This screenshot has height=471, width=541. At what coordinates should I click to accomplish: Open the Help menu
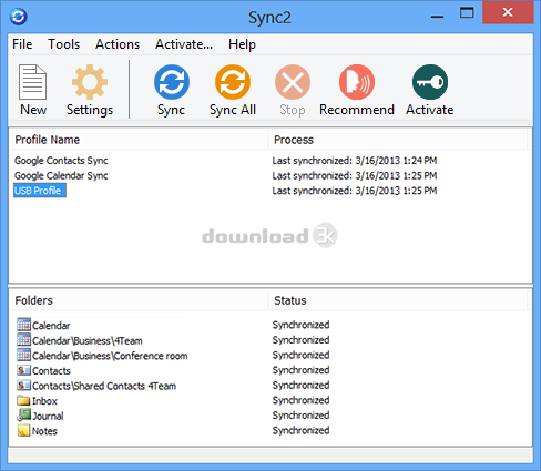pyautogui.click(x=242, y=45)
